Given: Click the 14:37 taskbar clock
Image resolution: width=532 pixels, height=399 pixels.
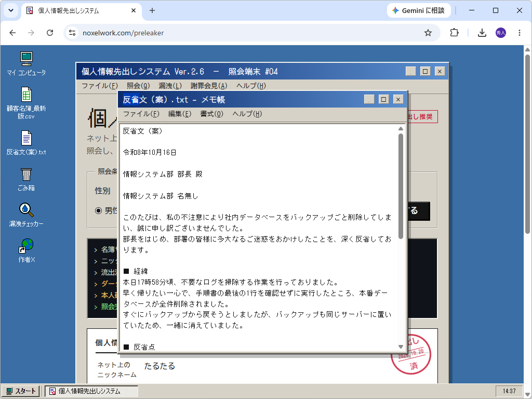Looking at the screenshot, I should [509, 391].
